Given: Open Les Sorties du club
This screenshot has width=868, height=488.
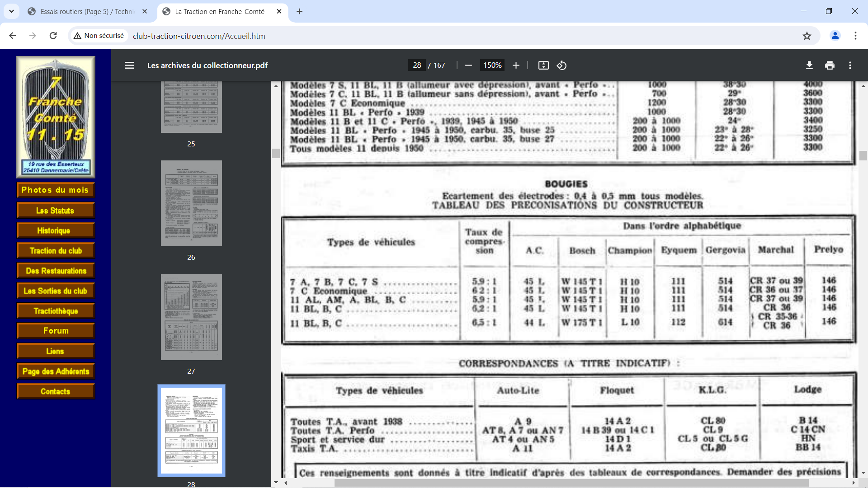Looking at the screenshot, I should tap(56, 291).
